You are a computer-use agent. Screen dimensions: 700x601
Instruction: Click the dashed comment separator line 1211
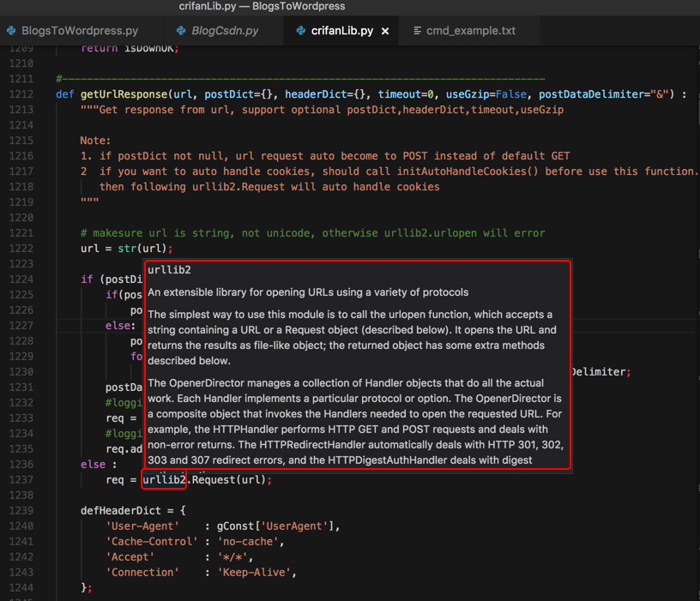pos(300,79)
